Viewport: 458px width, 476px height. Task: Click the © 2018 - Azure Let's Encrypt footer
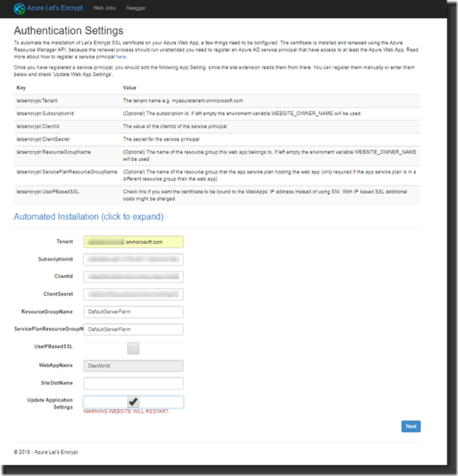click(x=46, y=452)
